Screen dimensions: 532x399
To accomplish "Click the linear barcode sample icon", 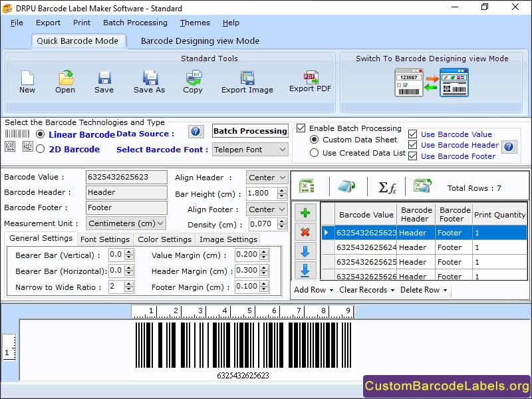I will point(17,134).
